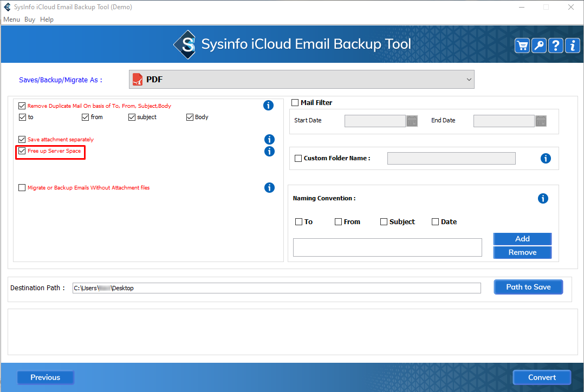The image size is (584, 392).
Task: Open the question mark help icon
Action: (556, 45)
